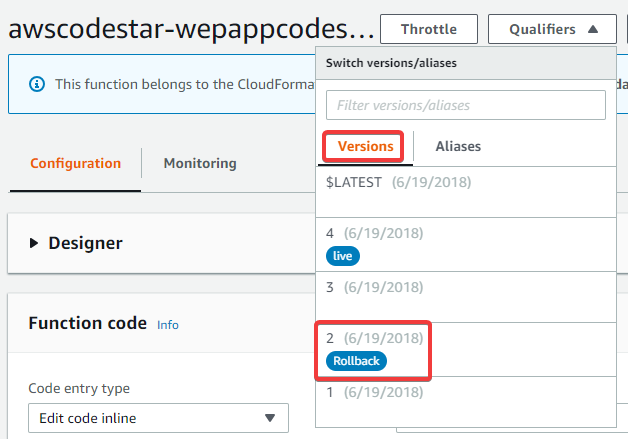Click the info icon in CloudFormation banner
The image size is (628, 439).
coord(37,84)
